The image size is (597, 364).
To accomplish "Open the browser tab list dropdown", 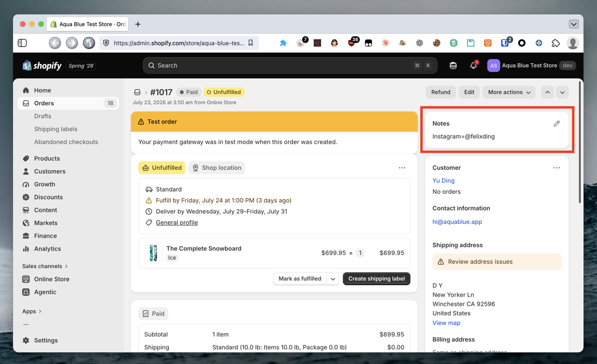I will pos(574,24).
